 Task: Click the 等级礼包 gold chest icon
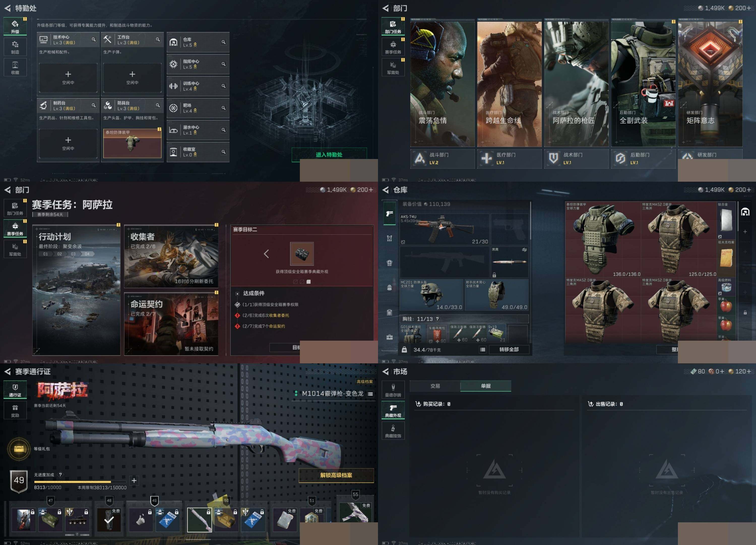pos(19,449)
